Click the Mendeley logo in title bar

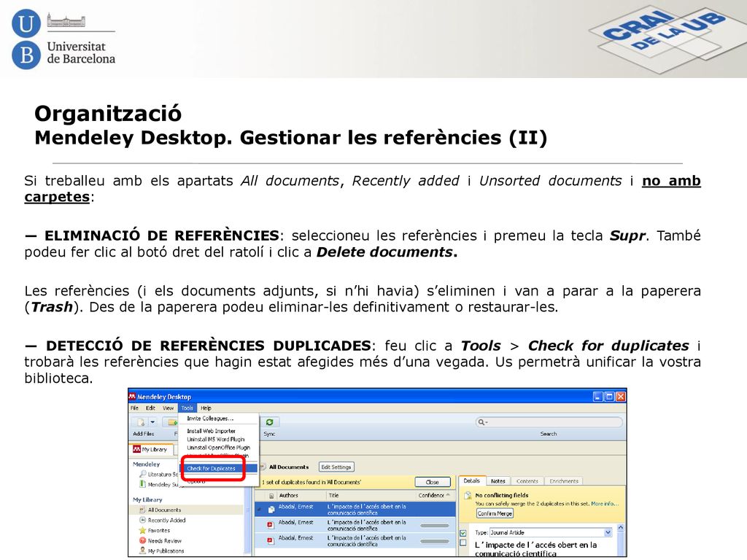click(x=133, y=396)
